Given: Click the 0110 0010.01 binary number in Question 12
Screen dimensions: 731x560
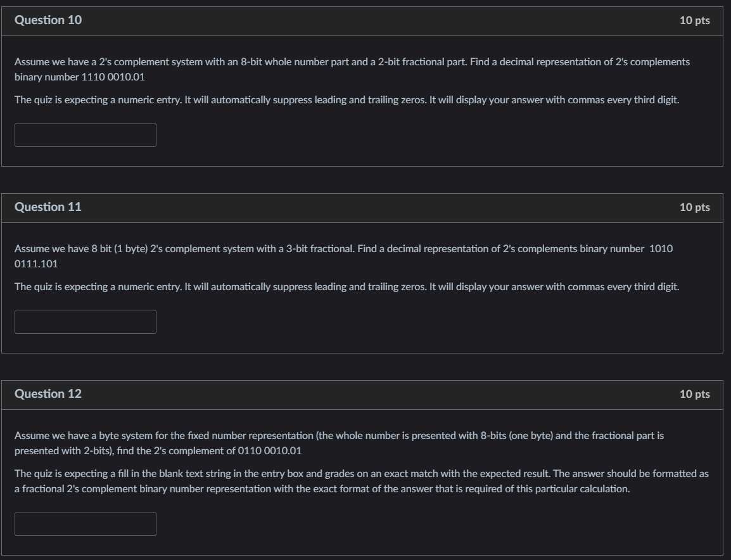Looking at the screenshot, I should click(x=269, y=451).
